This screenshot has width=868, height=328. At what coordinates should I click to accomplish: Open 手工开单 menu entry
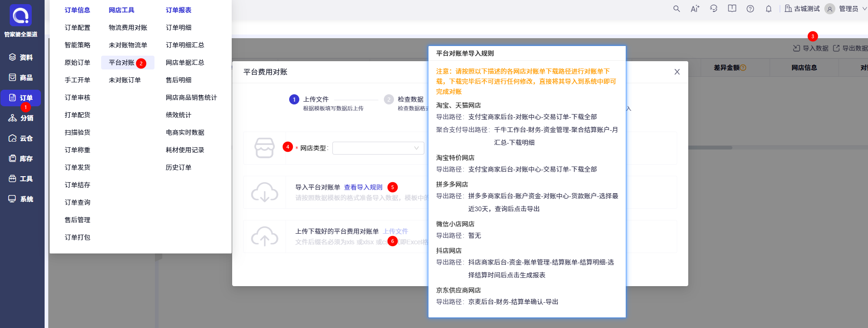(x=78, y=80)
